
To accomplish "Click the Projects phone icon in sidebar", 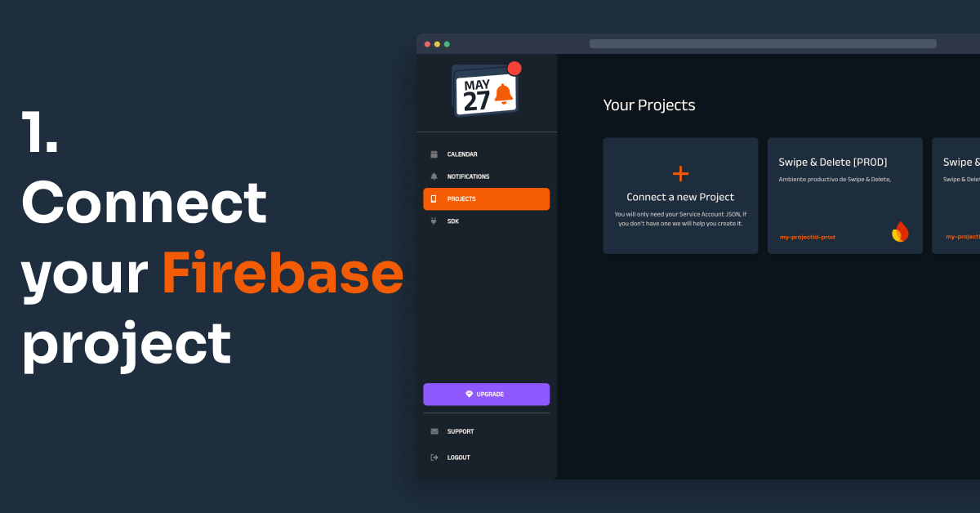I will (x=433, y=199).
